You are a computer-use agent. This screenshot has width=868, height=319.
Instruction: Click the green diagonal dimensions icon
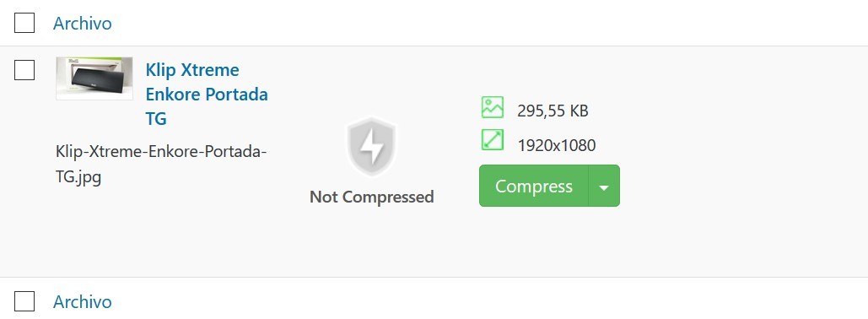[x=492, y=140]
